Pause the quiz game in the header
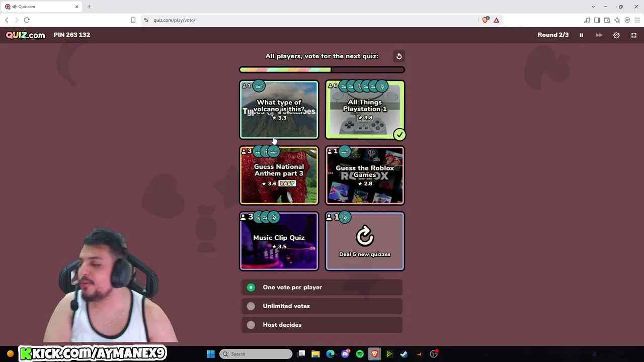Screen dimensions: 644x362 coord(581,35)
